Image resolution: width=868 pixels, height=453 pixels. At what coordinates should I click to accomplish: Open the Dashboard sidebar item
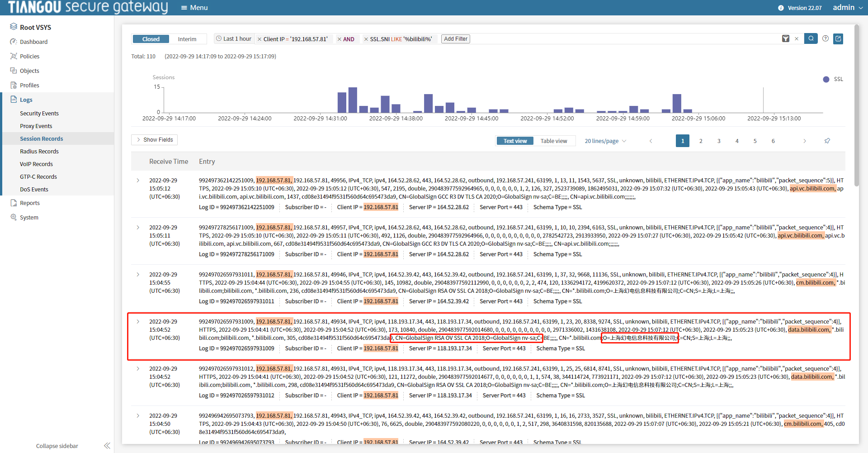point(33,42)
